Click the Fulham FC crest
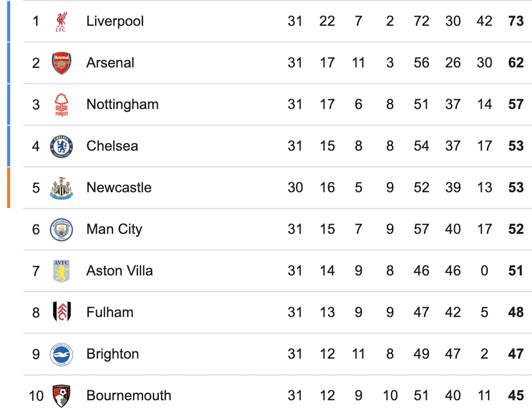The width and height of the screenshot is (532, 415). [62, 313]
